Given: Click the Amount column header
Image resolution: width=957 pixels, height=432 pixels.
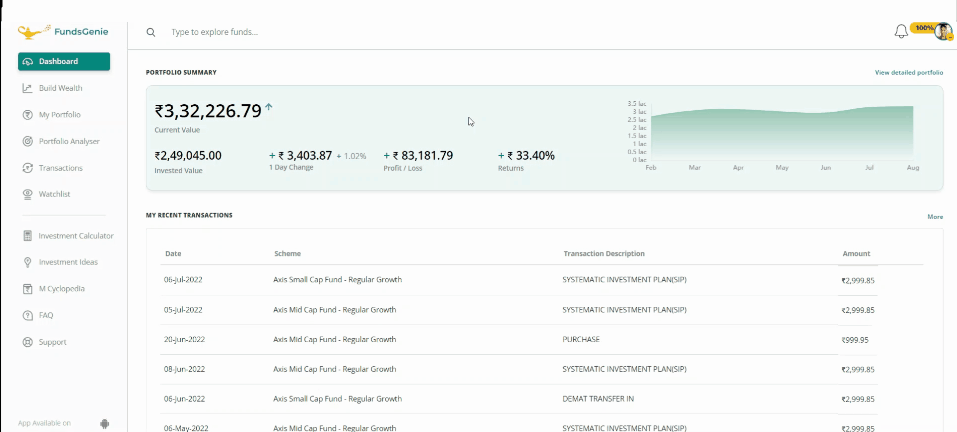Looking at the screenshot, I should [856, 254].
